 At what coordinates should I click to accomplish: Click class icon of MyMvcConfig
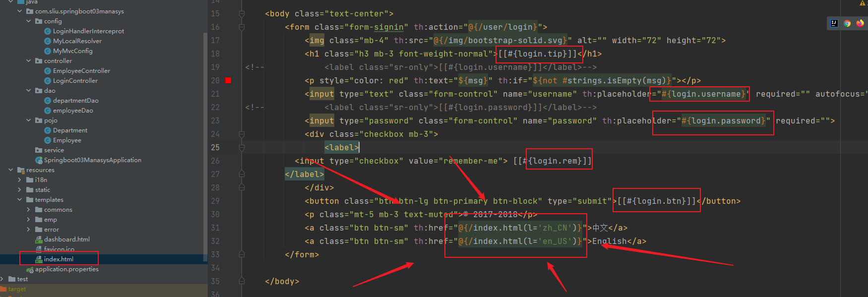click(x=48, y=51)
